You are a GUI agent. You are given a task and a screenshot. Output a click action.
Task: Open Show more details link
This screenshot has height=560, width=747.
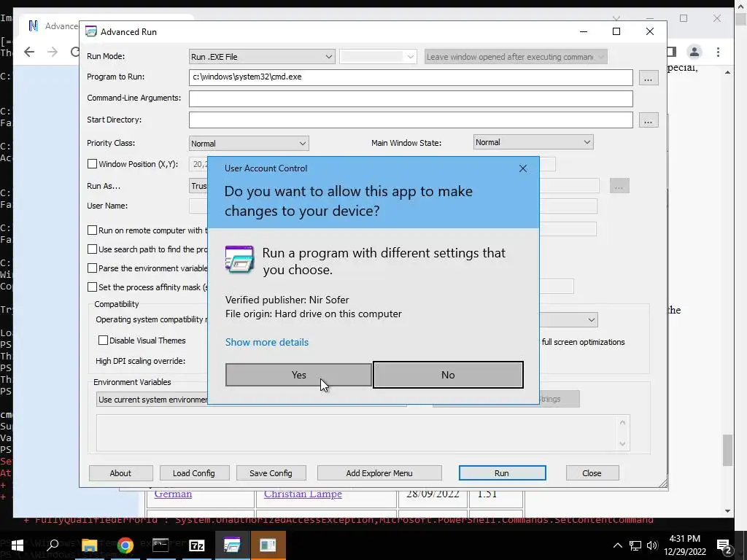267,342
